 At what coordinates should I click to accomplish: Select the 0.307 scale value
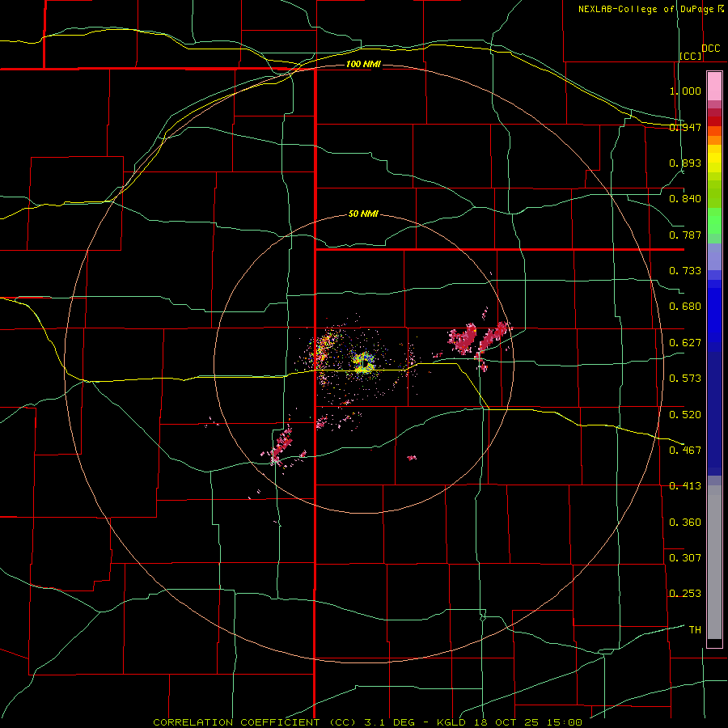pos(685,558)
